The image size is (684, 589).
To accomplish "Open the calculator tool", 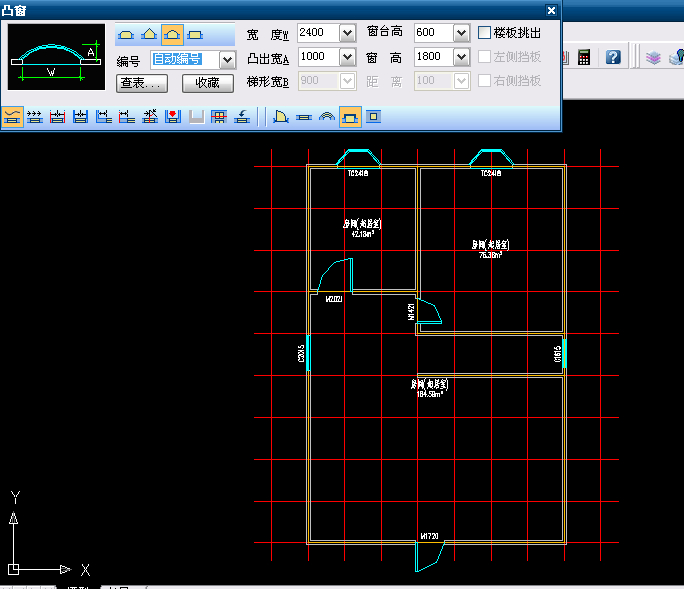I will click(584, 57).
